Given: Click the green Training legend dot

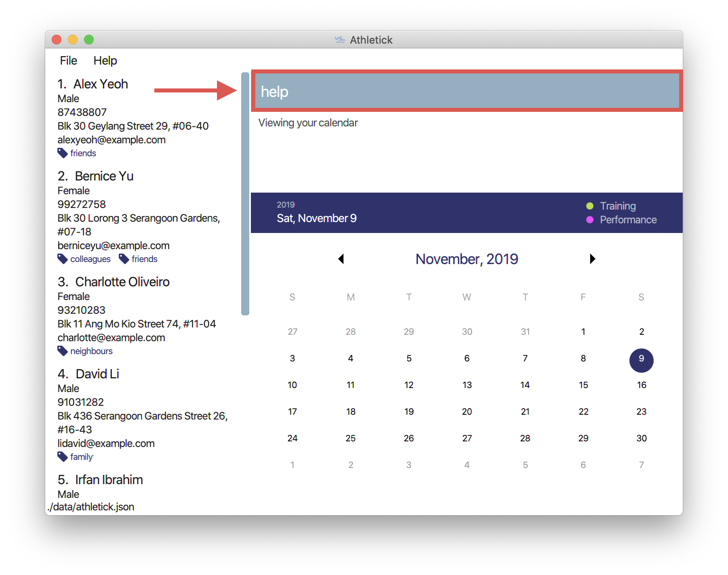Looking at the screenshot, I should pyautogui.click(x=590, y=206).
